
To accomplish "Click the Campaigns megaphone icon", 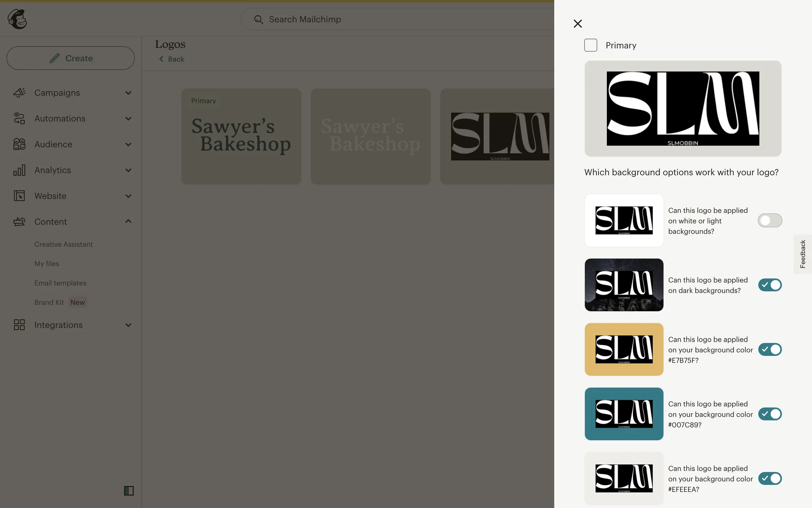I will (19, 92).
